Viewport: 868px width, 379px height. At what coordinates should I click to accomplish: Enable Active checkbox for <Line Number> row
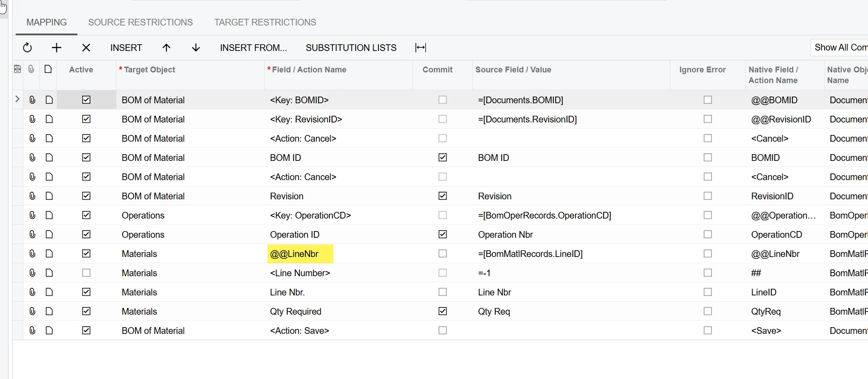point(86,273)
